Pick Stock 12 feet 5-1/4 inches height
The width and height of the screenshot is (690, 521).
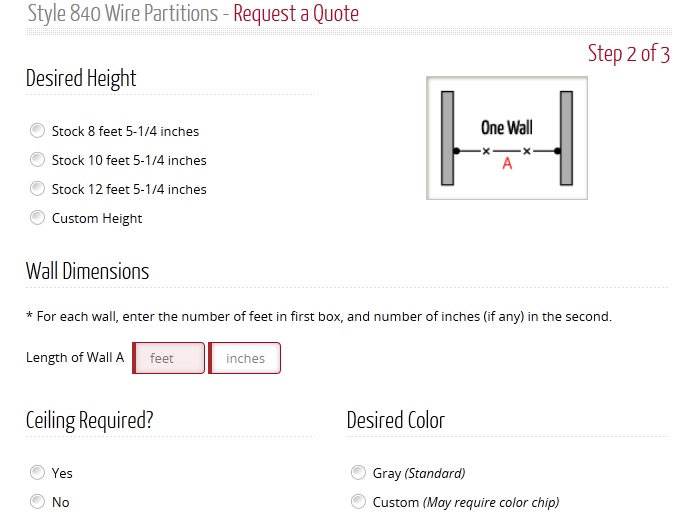[37, 189]
